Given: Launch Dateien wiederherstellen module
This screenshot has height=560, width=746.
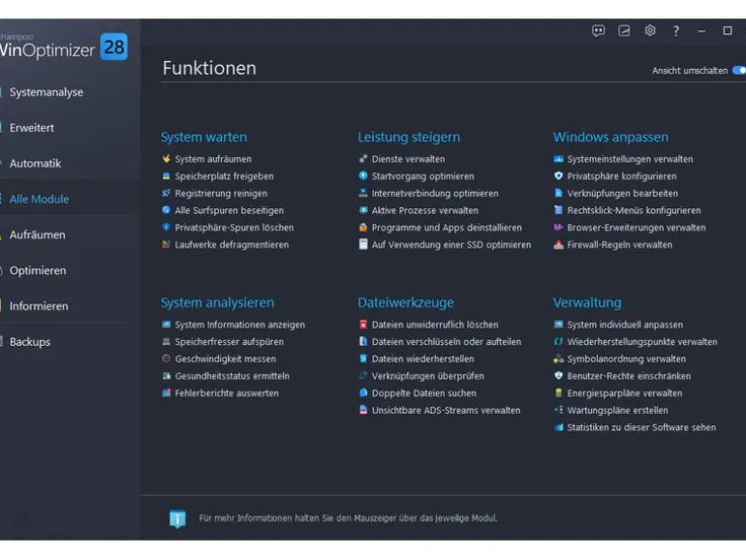Looking at the screenshot, I should pos(422,358).
